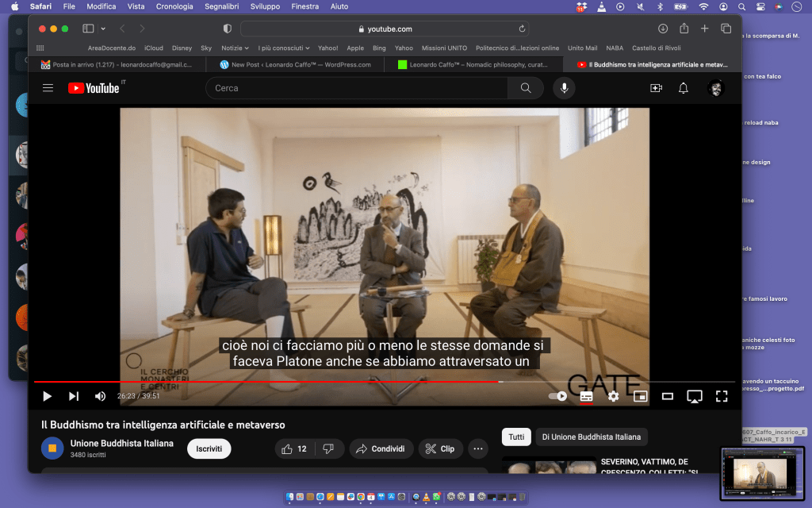Open more actions three-dot menu below video
Screen dimensions: 812x508
(x=477, y=448)
